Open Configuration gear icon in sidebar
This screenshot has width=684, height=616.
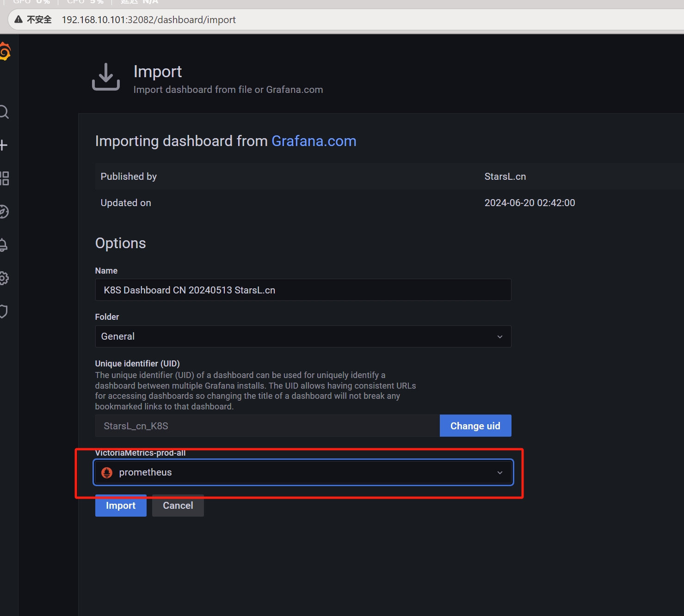point(4,278)
